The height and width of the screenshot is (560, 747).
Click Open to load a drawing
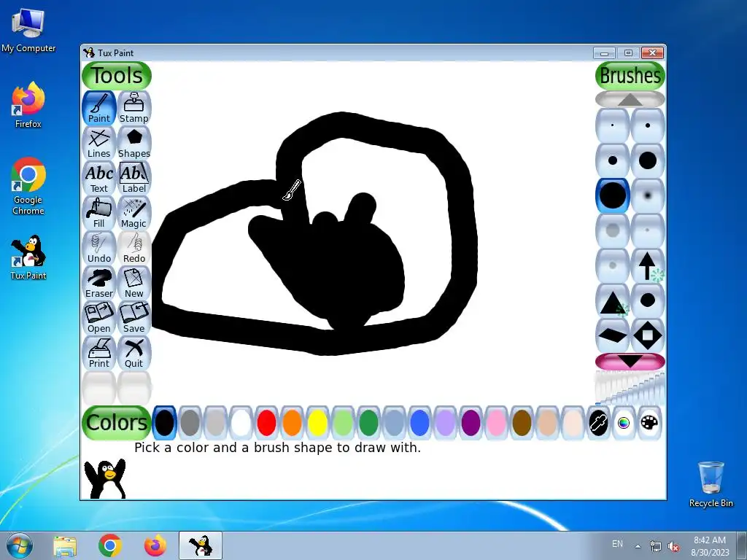(x=99, y=318)
